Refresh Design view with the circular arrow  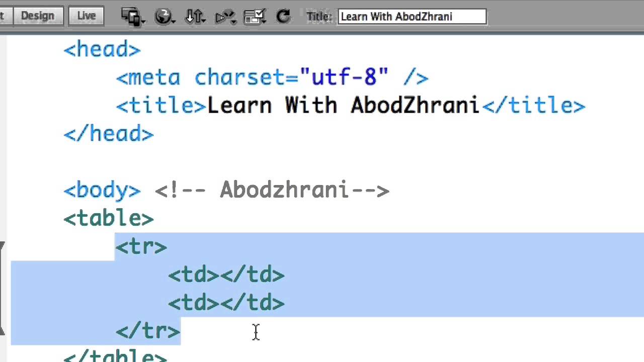(x=283, y=16)
